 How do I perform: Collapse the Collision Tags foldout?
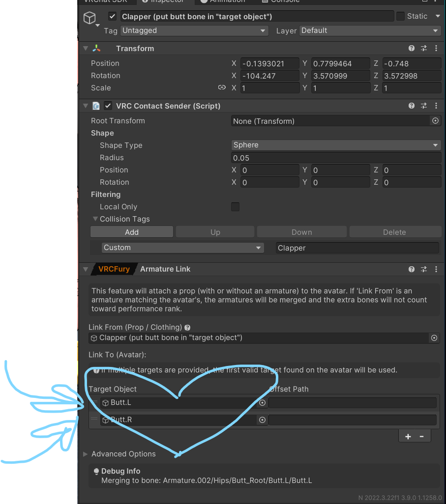coord(95,219)
